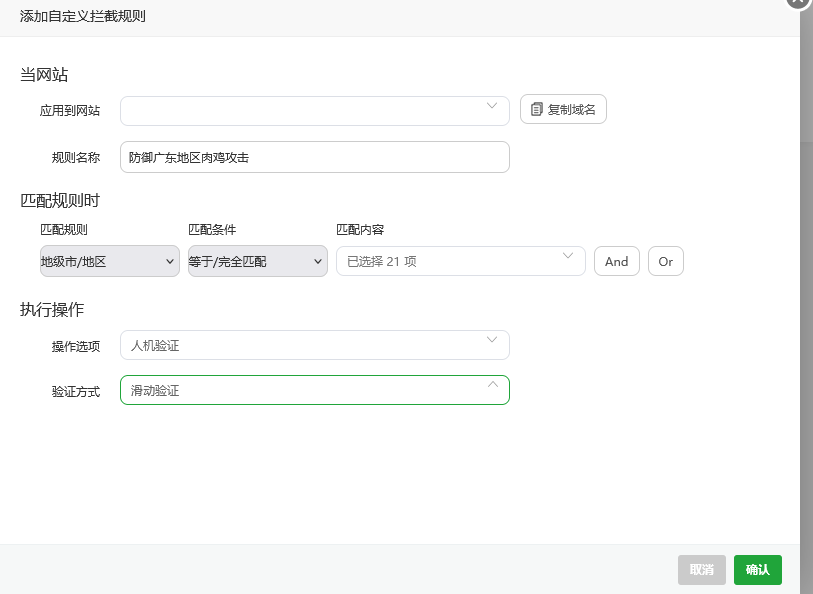Open the 操作选项 dropdown showing 人机验证
This screenshot has width=813, height=594.
315,344
